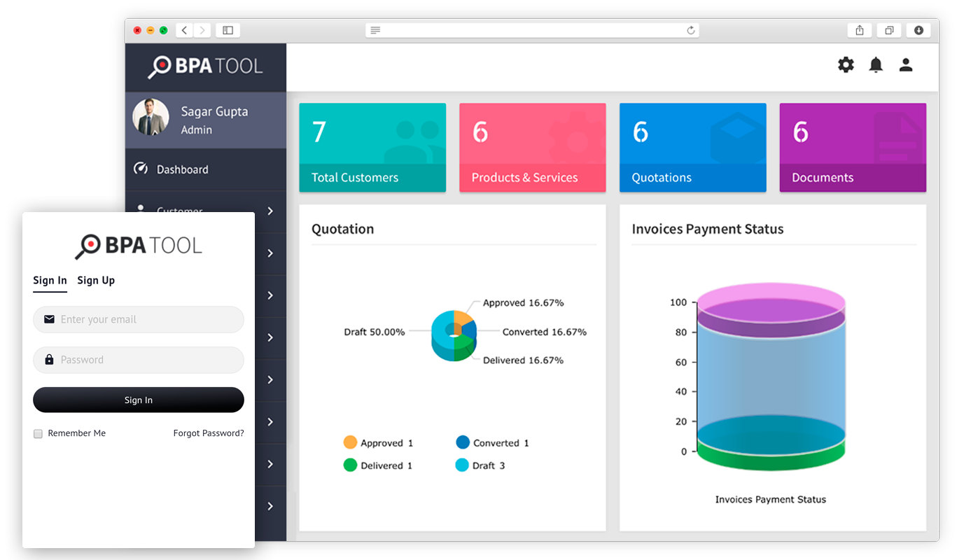Click the Enter your email field
957x560 pixels.
[138, 319]
